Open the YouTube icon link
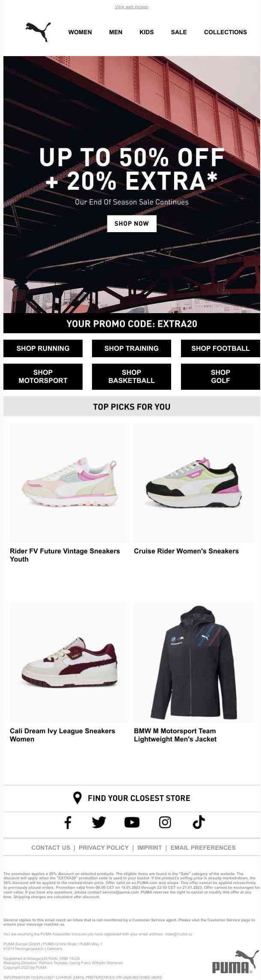Viewport: 261px width, 980px height. (132, 822)
